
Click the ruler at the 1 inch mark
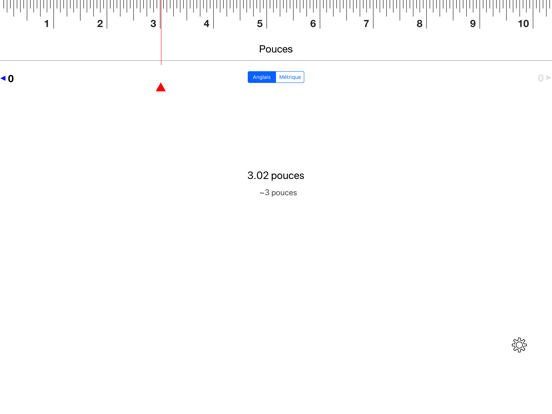click(x=54, y=14)
